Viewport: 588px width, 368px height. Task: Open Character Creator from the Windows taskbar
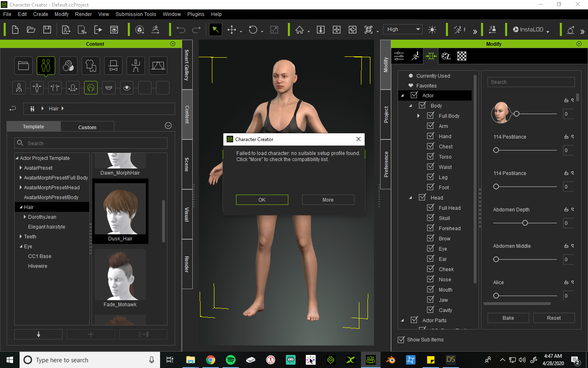[x=370, y=360]
